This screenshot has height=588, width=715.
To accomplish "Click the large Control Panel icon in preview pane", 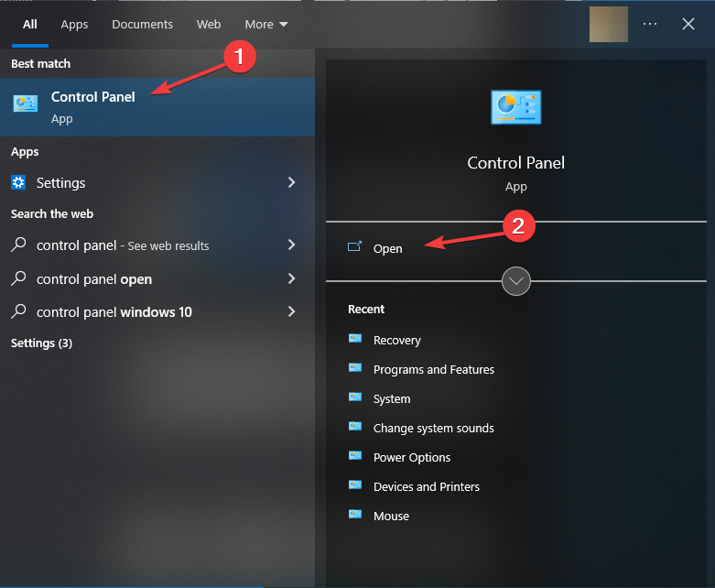I will [x=515, y=107].
